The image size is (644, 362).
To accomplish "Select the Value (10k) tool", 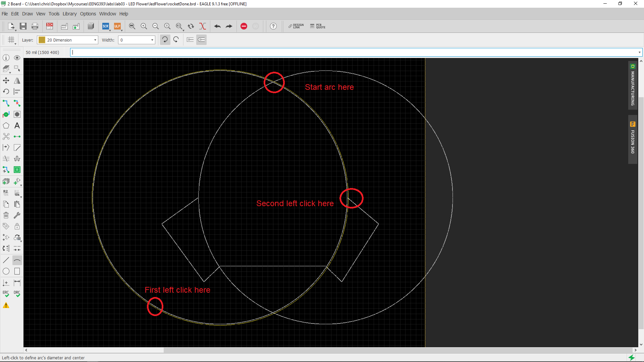I will [17, 193].
